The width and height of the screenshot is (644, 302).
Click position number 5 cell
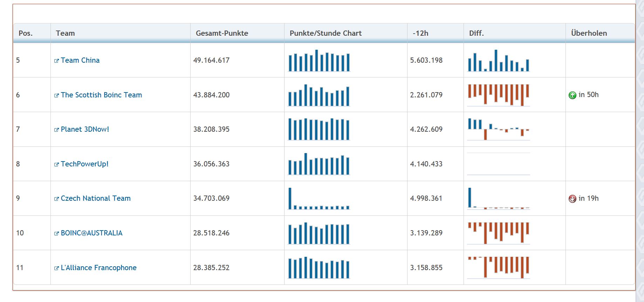tap(32, 60)
